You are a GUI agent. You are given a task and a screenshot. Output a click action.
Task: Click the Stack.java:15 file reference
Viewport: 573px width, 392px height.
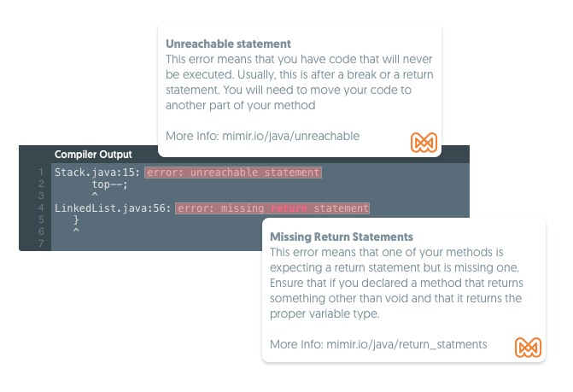click(x=97, y=173)
